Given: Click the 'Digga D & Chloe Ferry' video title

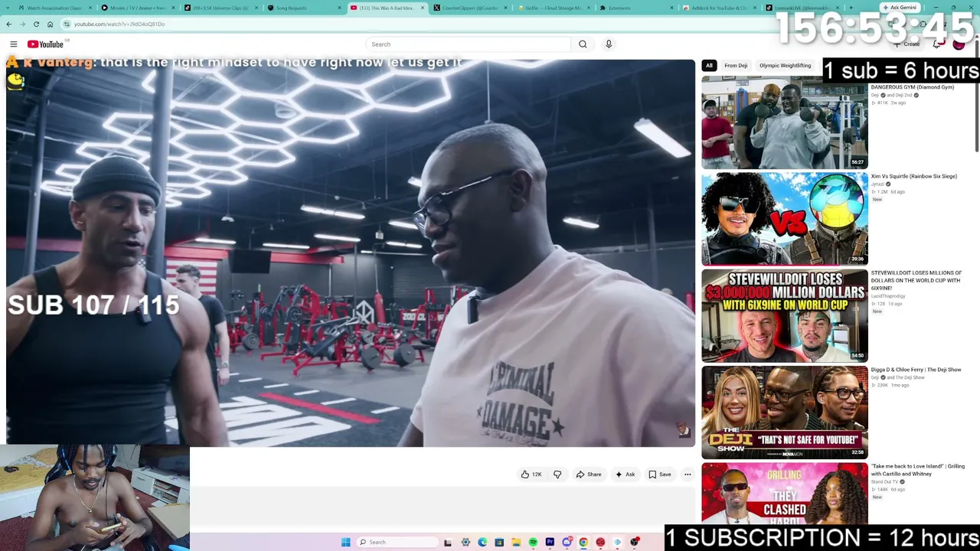Looking at the screenshot, I should tap(916, 370).
